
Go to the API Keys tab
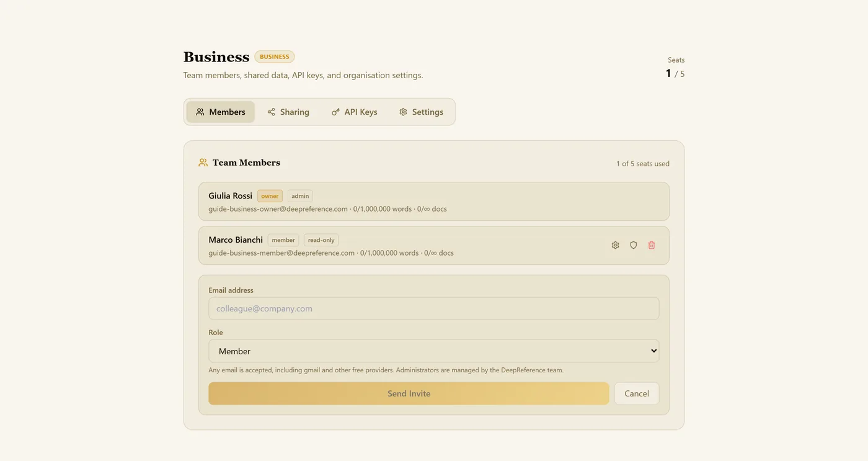pyautogui.click(x=355, y=112)
